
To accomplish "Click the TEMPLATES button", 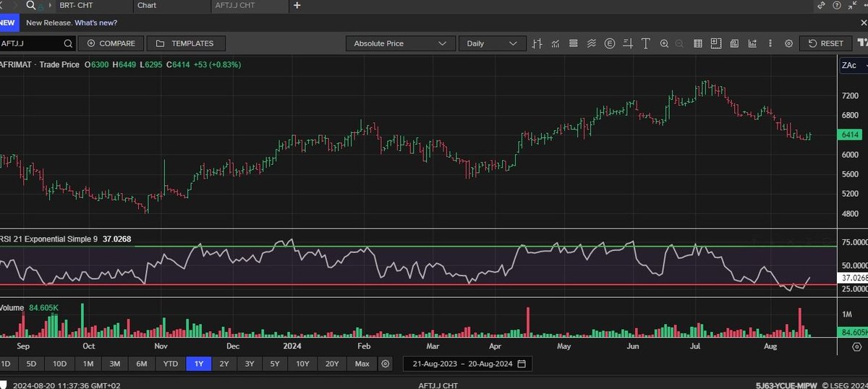I will (x=184, y=43).
